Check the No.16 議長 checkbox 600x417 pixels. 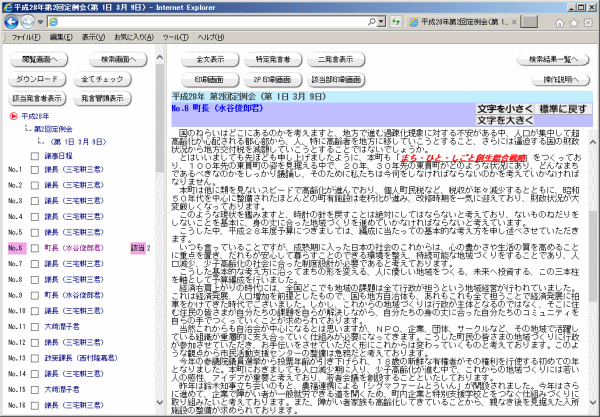(35, 405)
